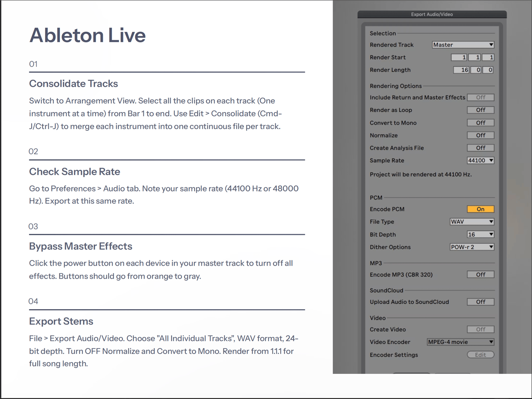This screenshot has width=532, height=399.
Task: Click the Encoder Settings Edit button
Action: coord(481,355)
